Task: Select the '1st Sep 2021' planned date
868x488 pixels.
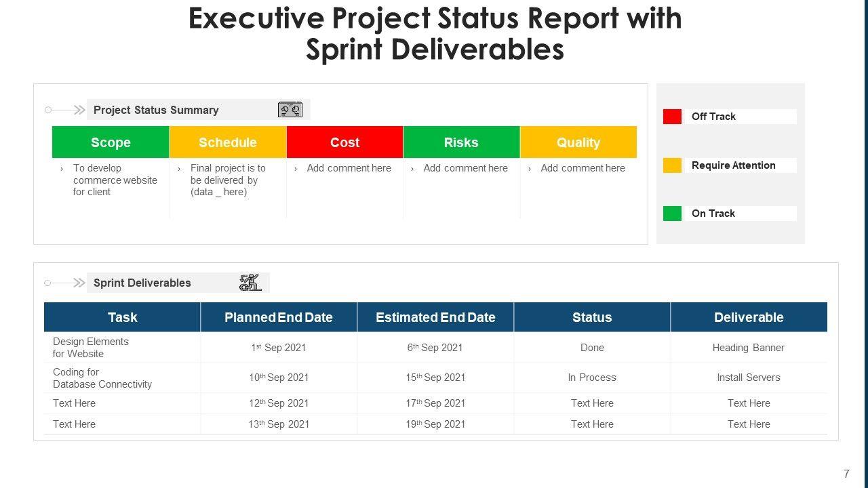Action: [x=279, y=348]
